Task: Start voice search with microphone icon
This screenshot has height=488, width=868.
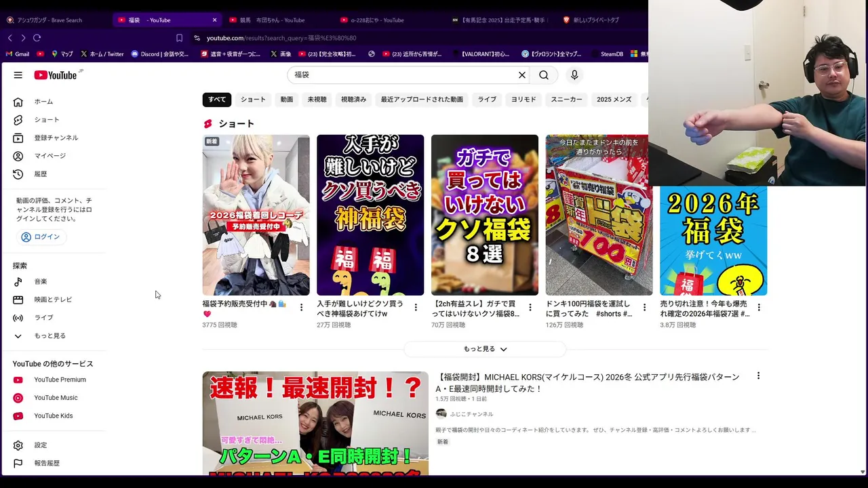Action: coord(574,75)
